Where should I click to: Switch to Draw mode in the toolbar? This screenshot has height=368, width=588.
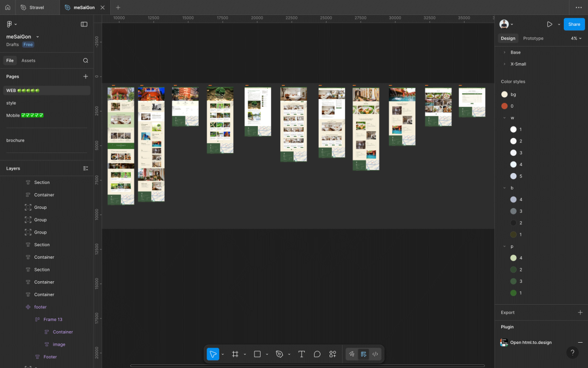click(x=351, y=354)
